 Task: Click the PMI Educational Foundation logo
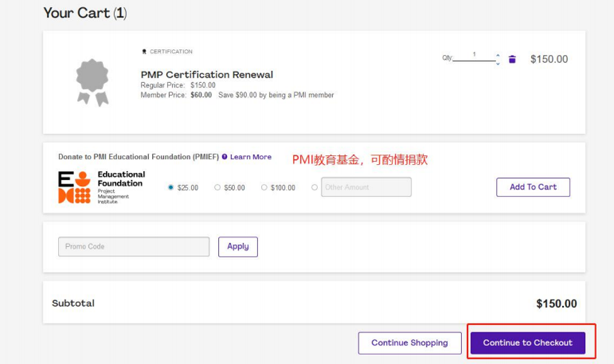(74, 187)
